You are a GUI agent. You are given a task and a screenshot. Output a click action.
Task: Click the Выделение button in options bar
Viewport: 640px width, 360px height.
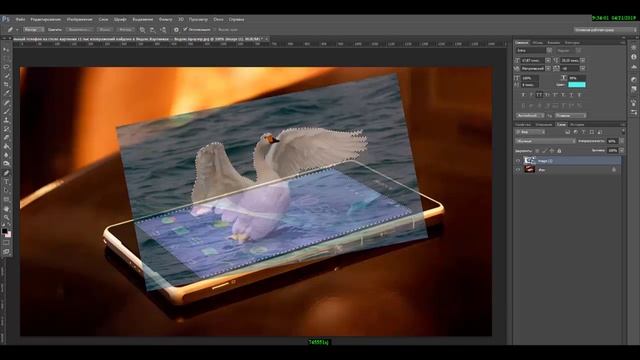point(79,29)
